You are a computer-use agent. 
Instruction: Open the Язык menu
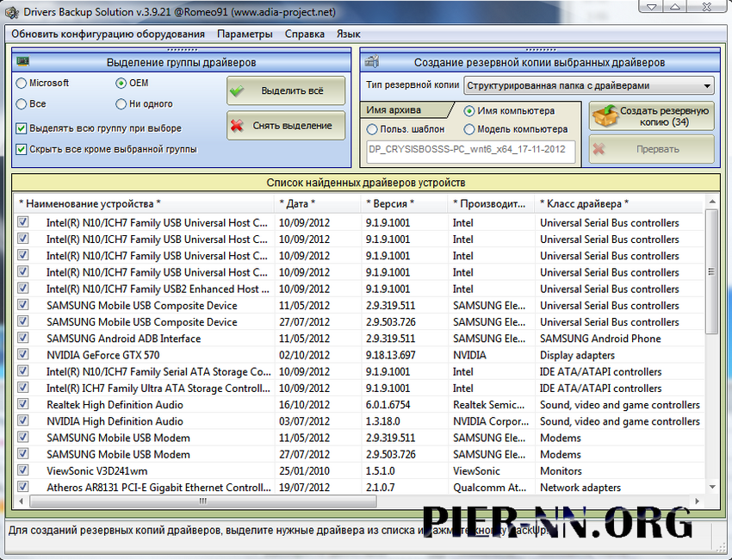pyautogui.click(x=348, y=34)
